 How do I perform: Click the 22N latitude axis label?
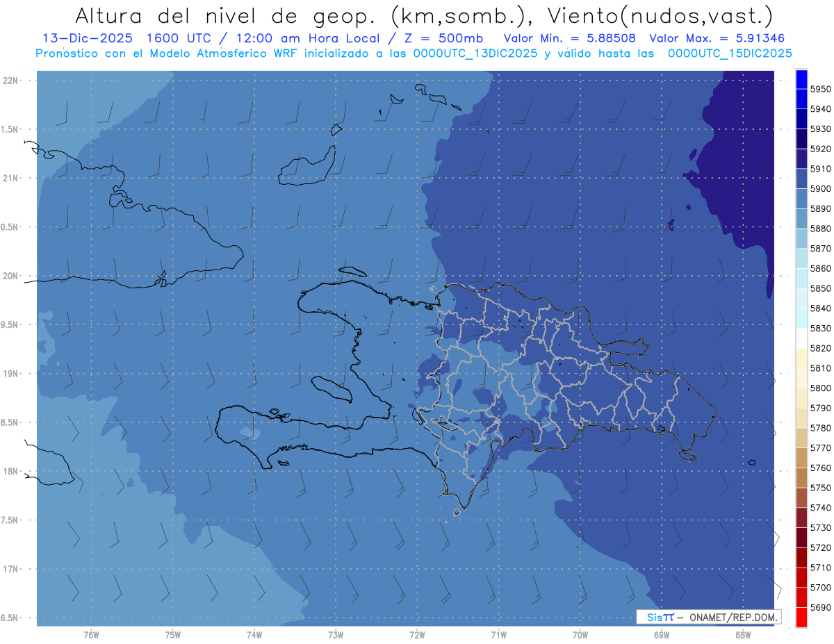(10, 80)
